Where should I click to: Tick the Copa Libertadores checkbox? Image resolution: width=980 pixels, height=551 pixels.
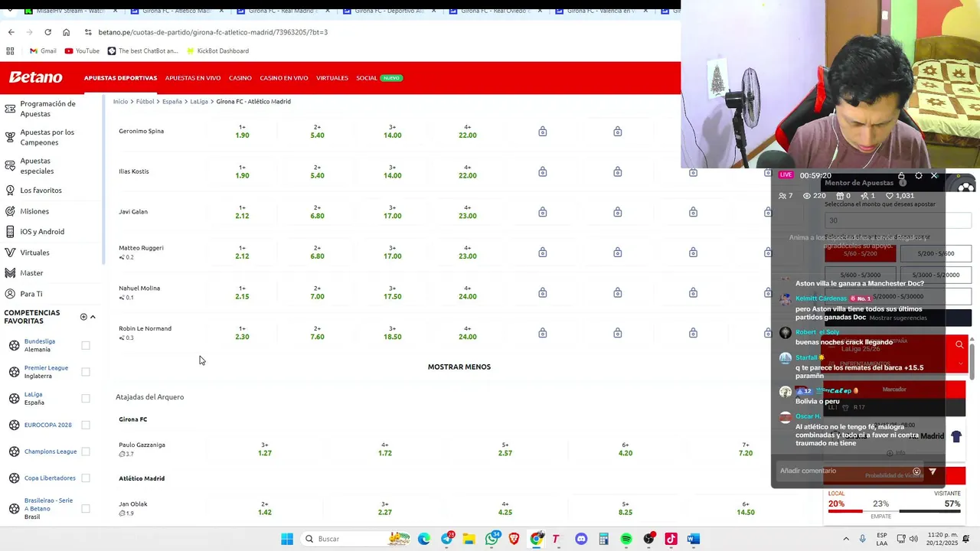click(x=86, y=478)
